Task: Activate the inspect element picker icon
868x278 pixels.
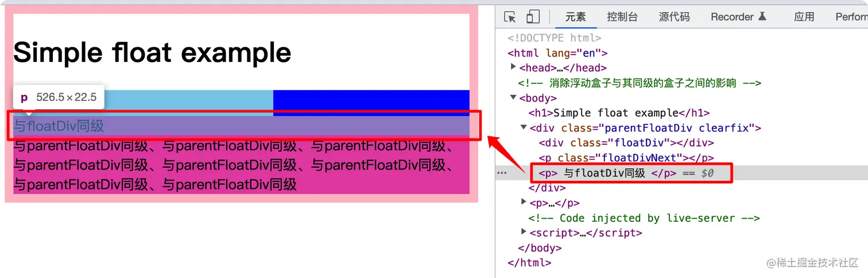Action: pos(510,17)
